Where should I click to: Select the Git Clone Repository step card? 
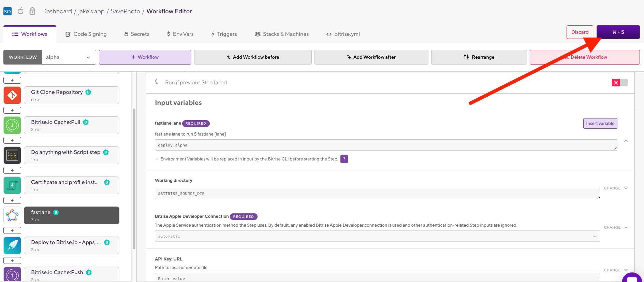click(x=72, y=95)
